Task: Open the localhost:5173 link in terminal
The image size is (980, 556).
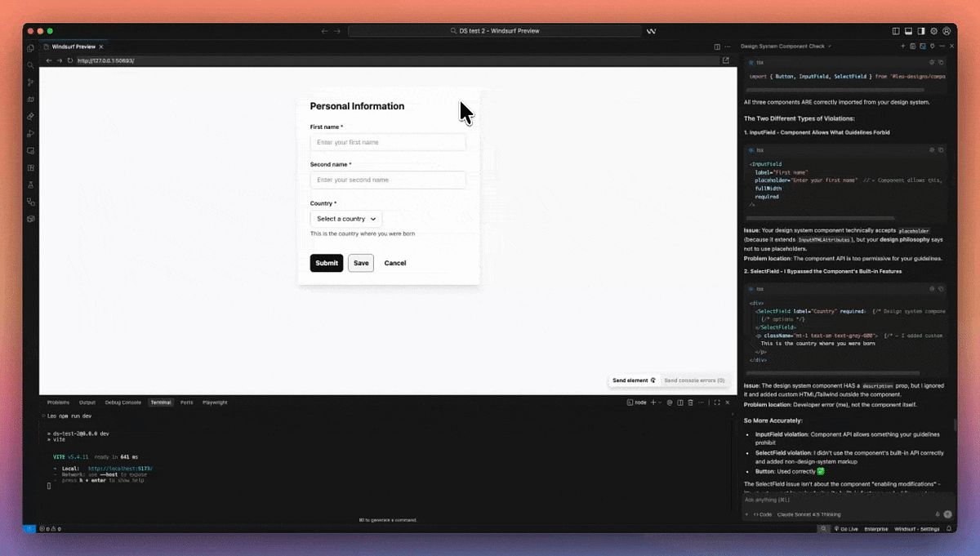Action: tap(120, 469)
